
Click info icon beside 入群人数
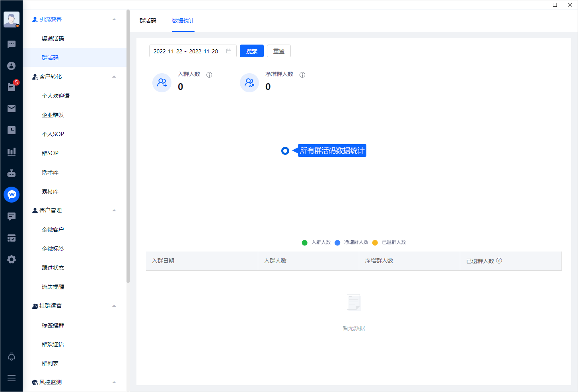point(209,75)
